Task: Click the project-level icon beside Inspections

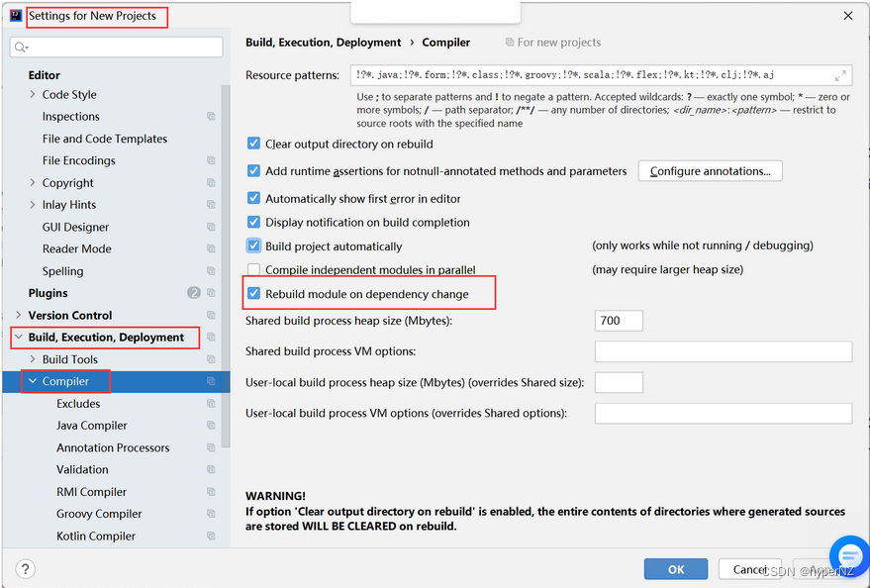Action: pos(211,117)
